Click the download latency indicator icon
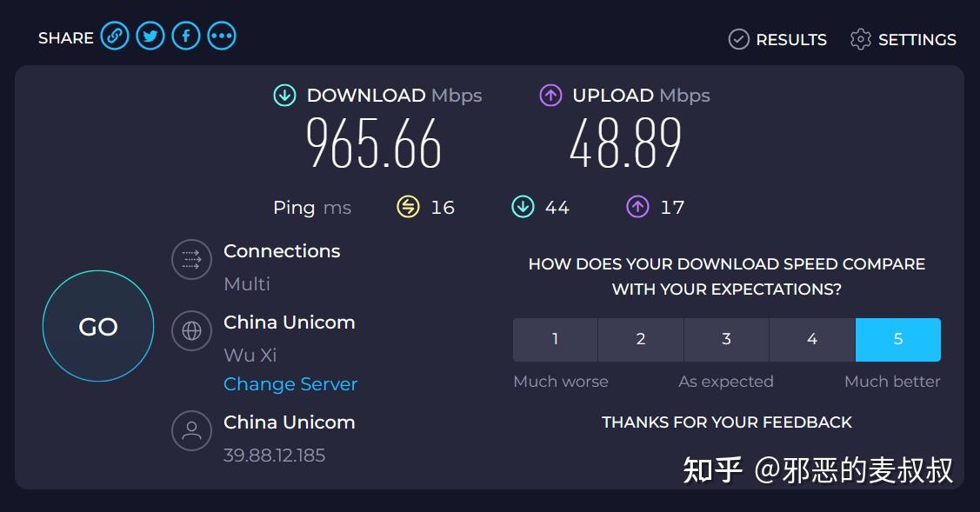980x512 pixels. click(523, 207)
